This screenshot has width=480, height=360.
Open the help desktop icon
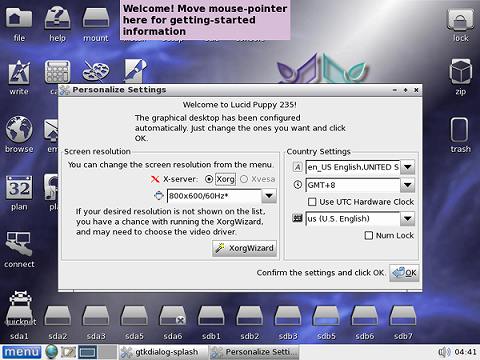[x=57, y=19]
